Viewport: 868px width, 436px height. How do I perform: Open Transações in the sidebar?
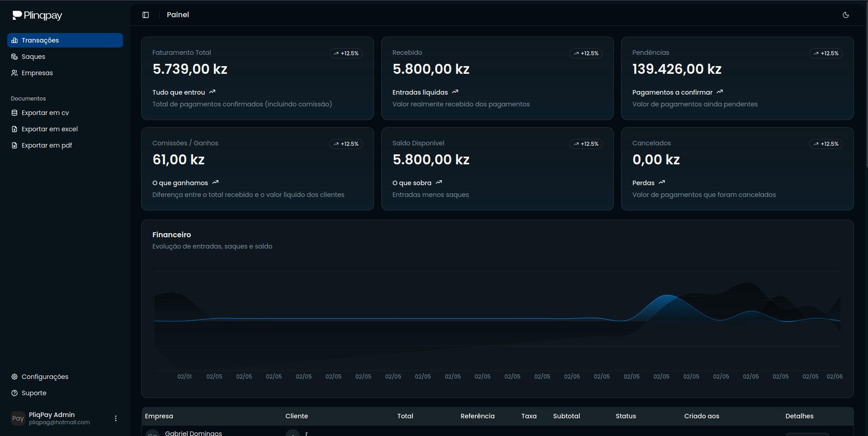pos(65,40)
